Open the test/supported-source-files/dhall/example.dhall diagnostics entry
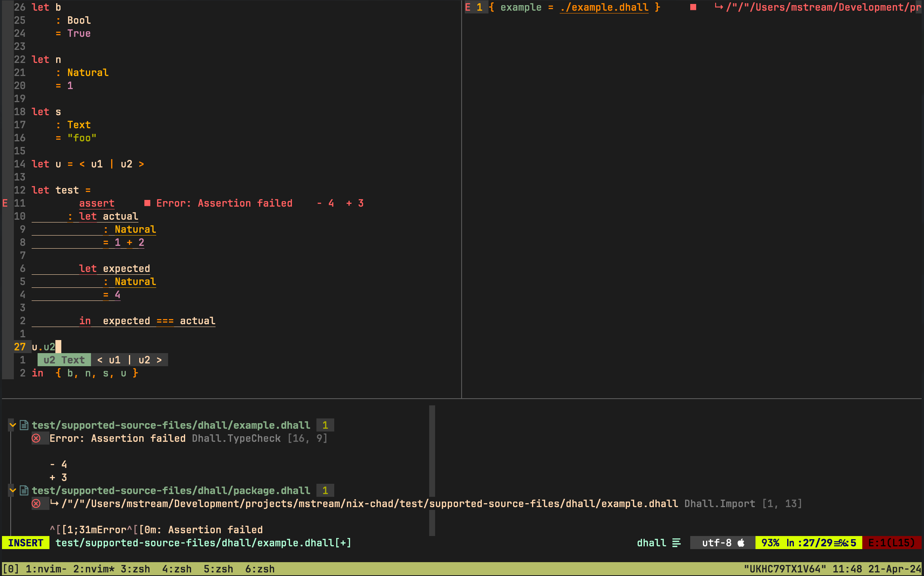This screenshot has height=576, width=924. tap(171, 425)
